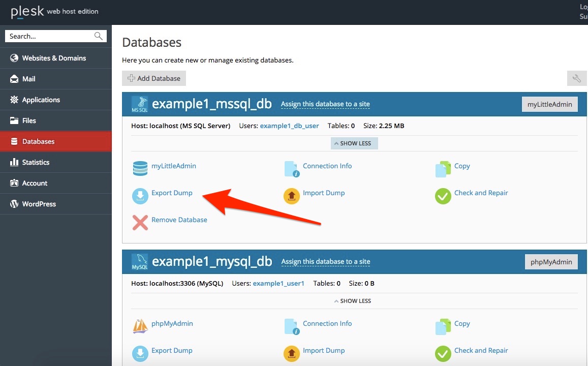Click the phpMyAdmin sailboat icon
Viewport: 588px width, 366px height.
[140, 326]
